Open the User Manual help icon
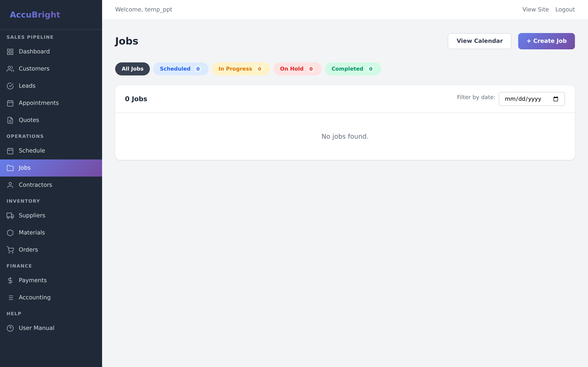The image size is (588, 367). [10, 328]
